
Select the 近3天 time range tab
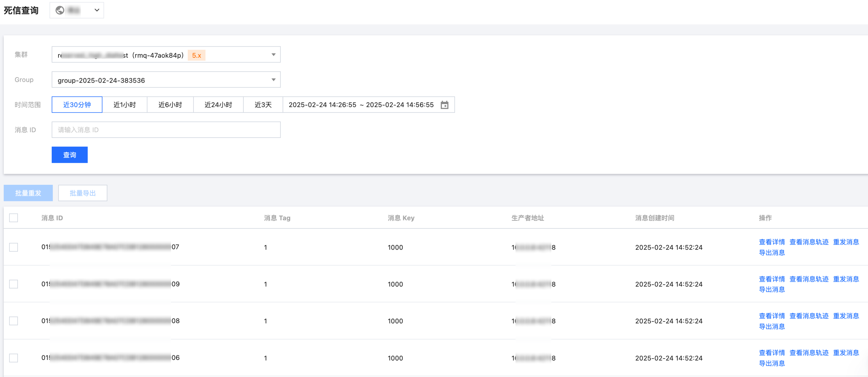click(263, 105)
